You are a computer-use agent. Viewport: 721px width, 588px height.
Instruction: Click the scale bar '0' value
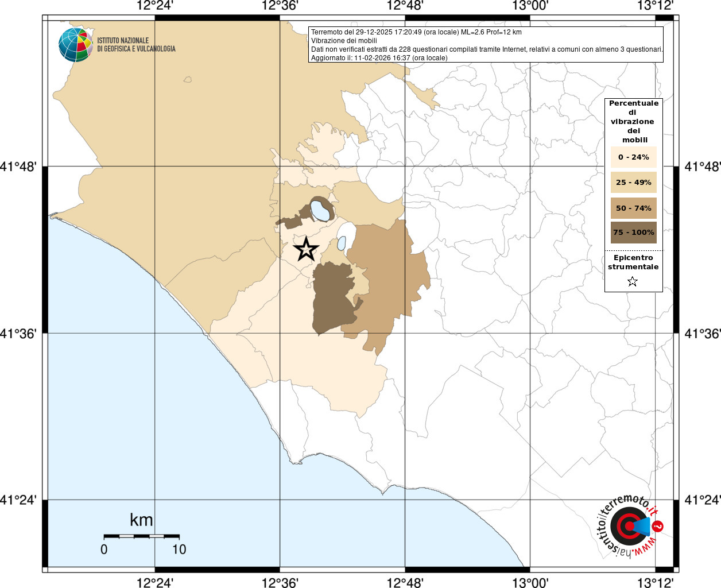pyautogui.click(x=104, y=550)
